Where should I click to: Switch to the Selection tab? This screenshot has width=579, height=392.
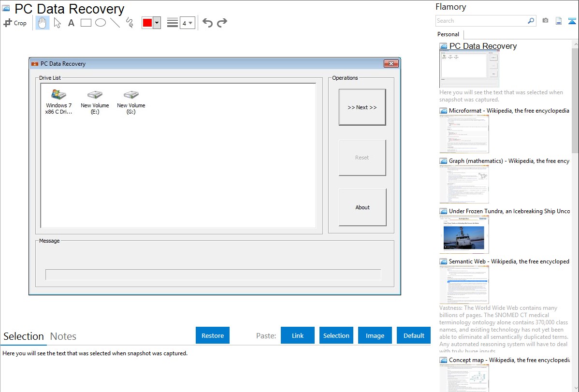coord(24,336)
